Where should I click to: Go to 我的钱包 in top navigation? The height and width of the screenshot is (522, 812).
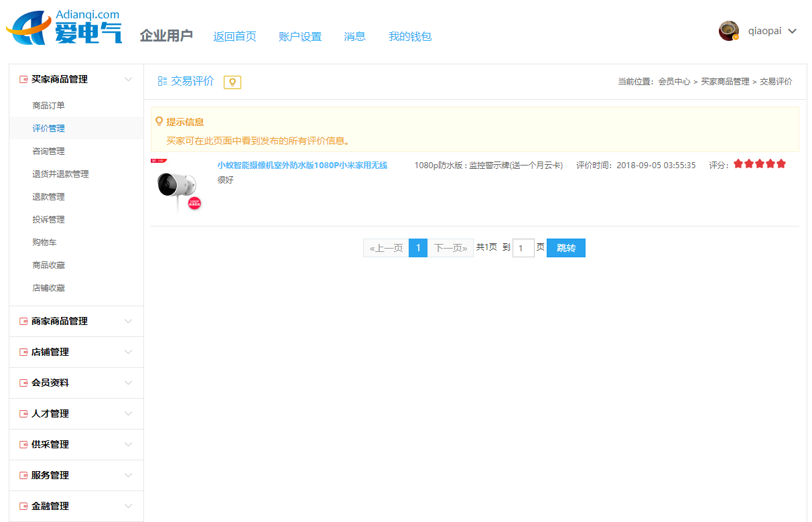(409, 37)
